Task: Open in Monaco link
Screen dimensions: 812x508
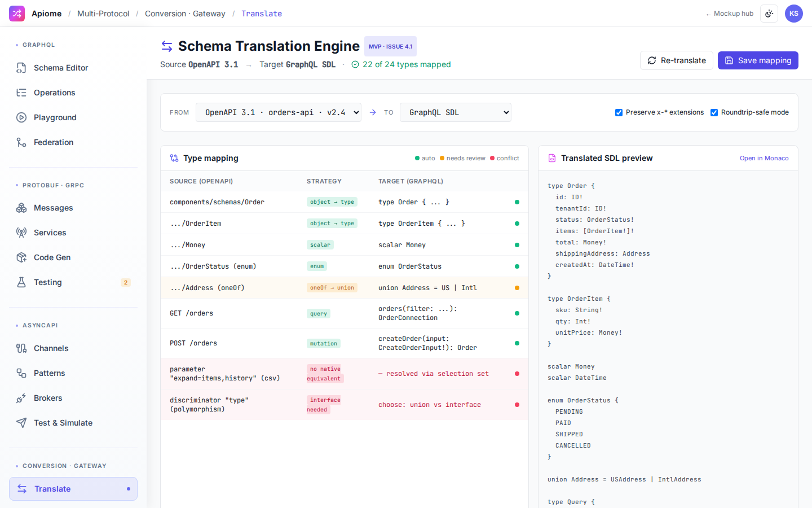Action: (x=764, y=158)
